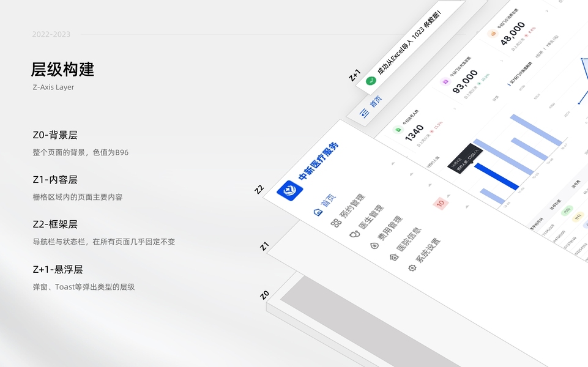Image resolution: width=588 pixels, height=367 pixels.
Task: Click the dark blue highlighted bar in chart
Action: (496, 176)
